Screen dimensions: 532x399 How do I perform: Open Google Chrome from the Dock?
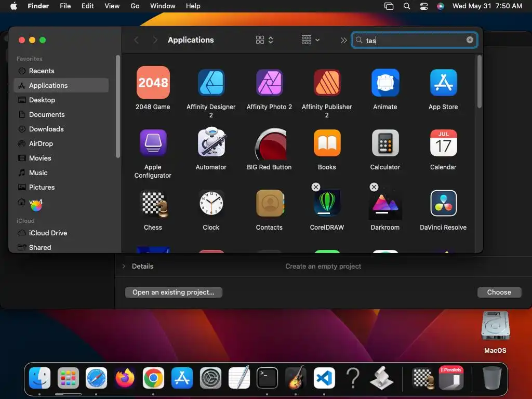(x=153, y=378)
